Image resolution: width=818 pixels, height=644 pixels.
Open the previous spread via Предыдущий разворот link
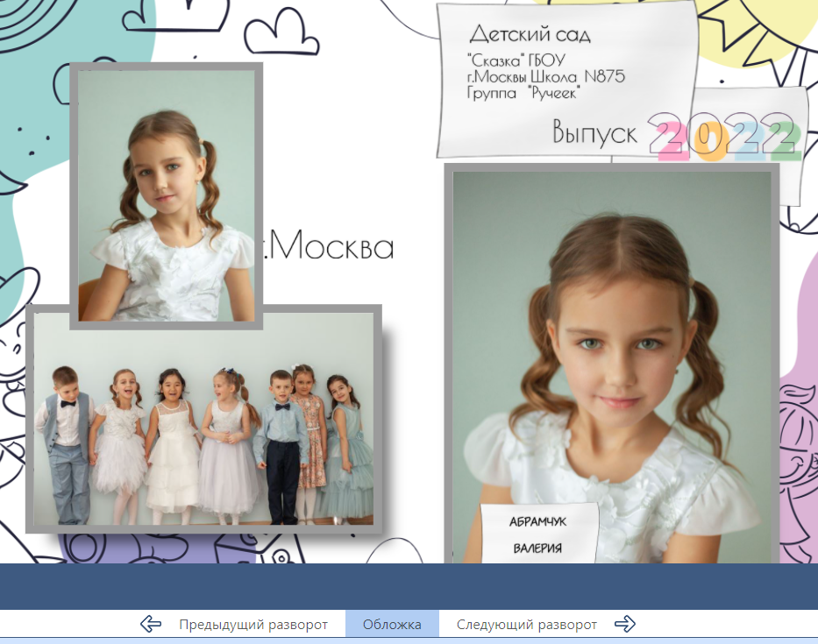pyautogui.click(x=253, y=623)
